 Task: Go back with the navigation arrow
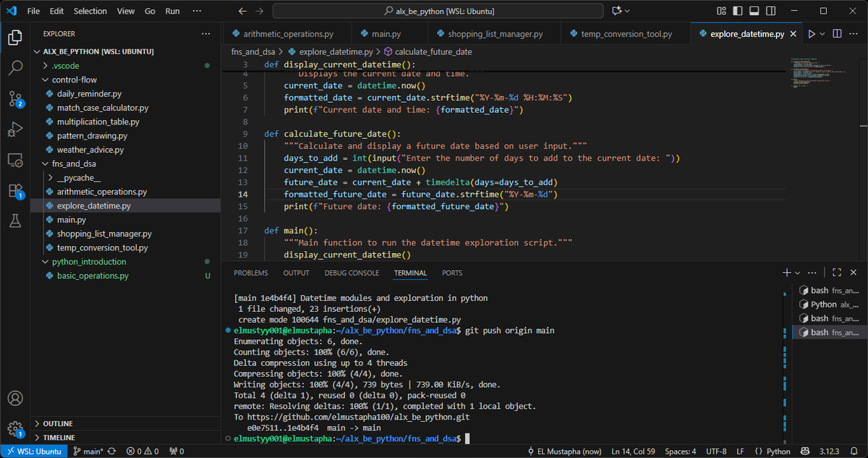tap(242, 12)
